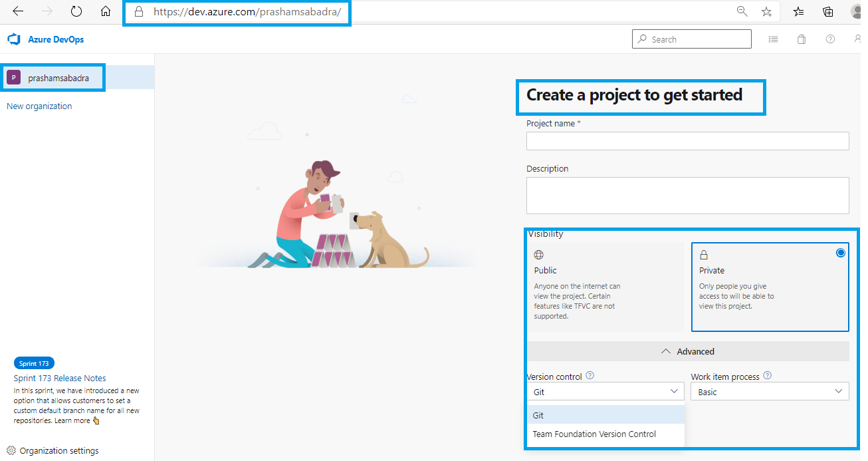
Task: Click the Sprint 173 badge
Action: 34,363
